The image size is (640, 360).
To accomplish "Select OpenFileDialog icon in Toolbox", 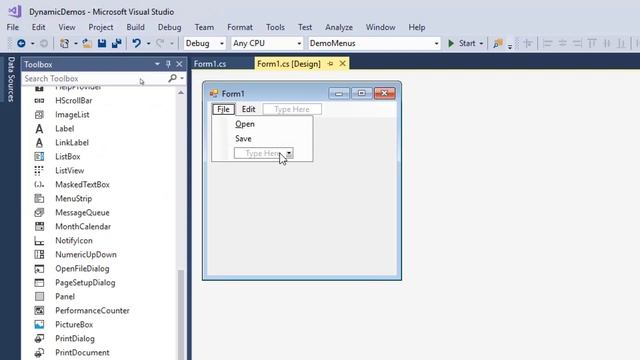I will coord(39,269).
